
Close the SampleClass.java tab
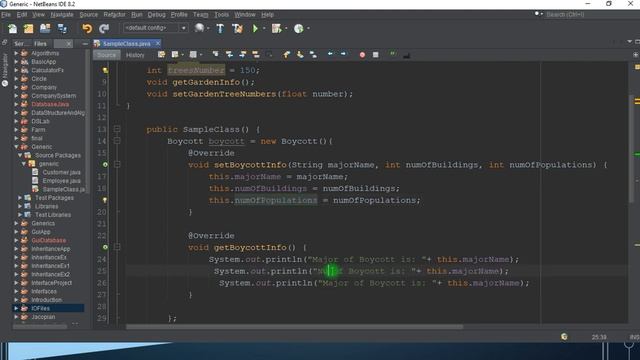pos(158,43)
